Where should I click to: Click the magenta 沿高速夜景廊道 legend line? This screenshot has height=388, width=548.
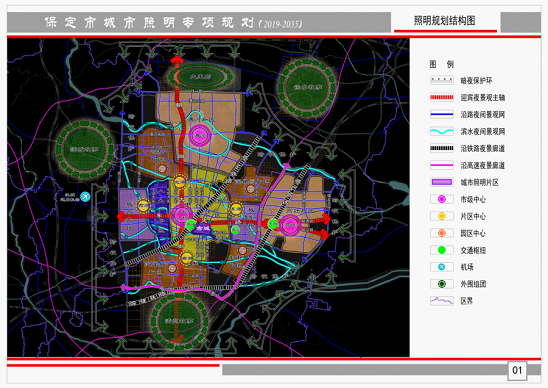(x=442, y=165)
